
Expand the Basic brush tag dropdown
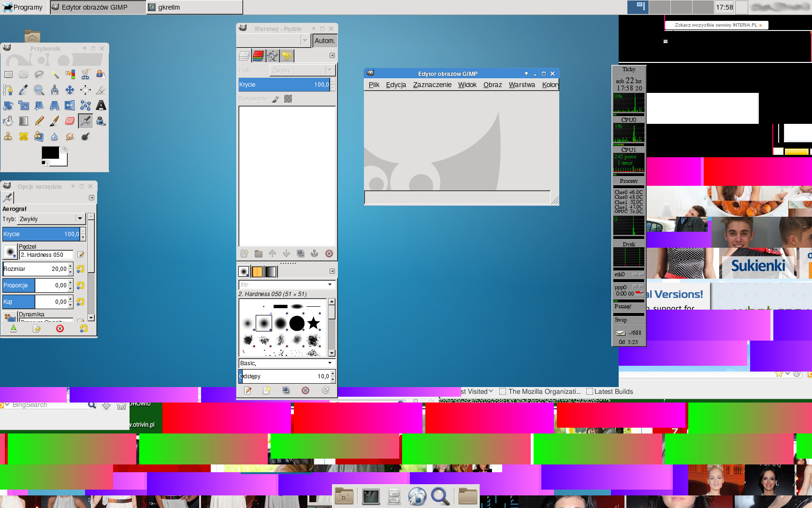(x=330, y=363)
